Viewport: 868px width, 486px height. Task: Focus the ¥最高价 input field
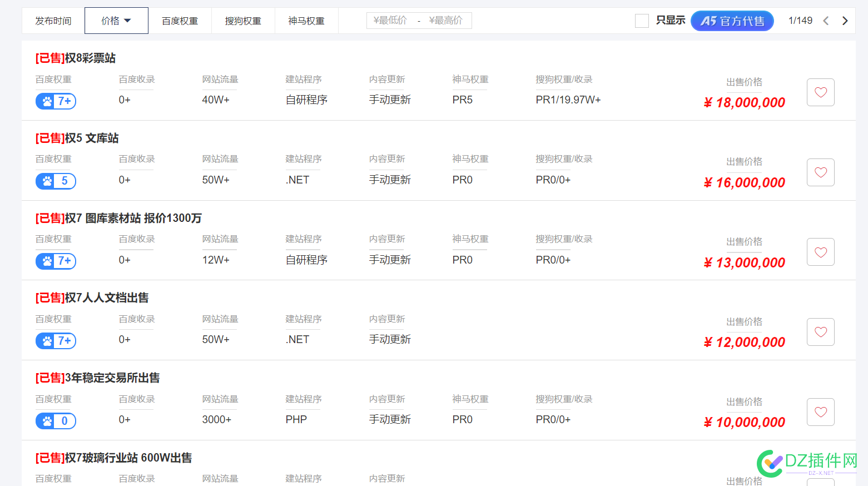coord(447,21)
